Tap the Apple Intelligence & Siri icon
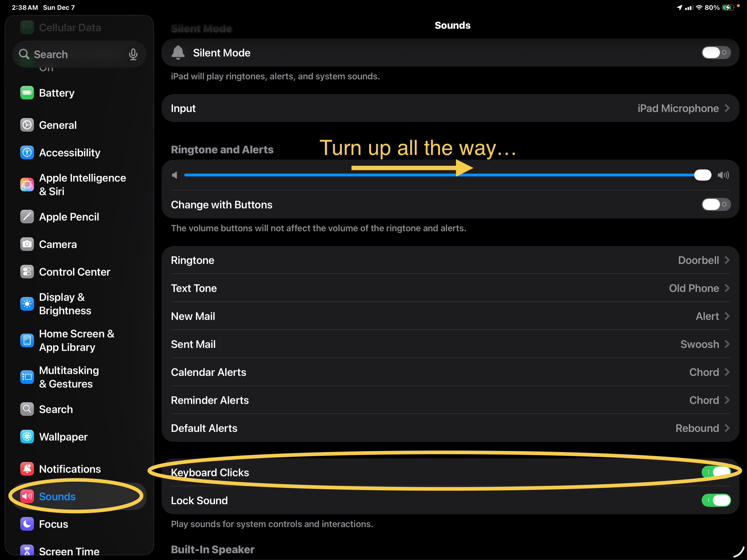This screenshot has height=560, width=747. click(27, 185)
